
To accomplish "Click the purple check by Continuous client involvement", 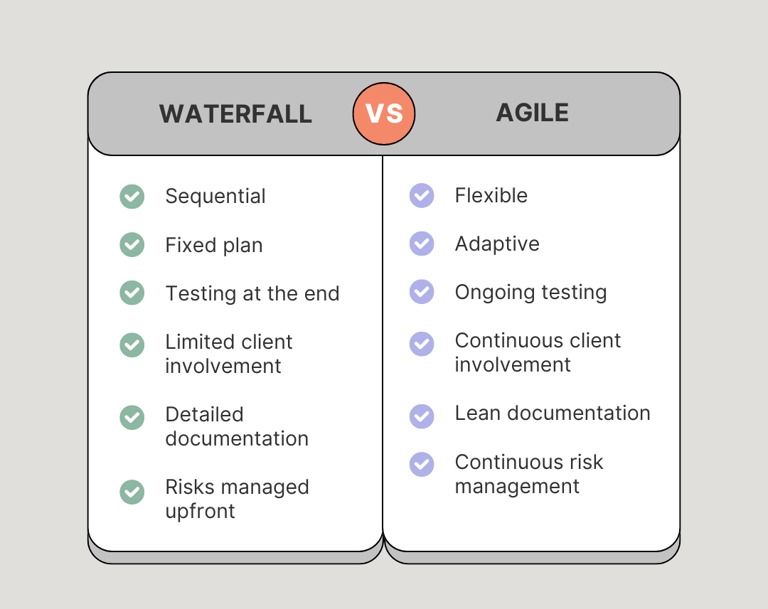I will tap(422, 344).
